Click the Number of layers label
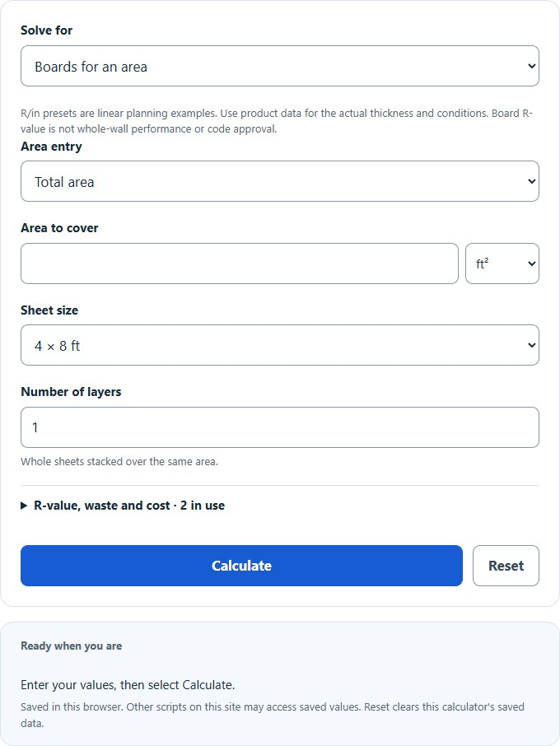The image size is (560, 746). (71, 392)
